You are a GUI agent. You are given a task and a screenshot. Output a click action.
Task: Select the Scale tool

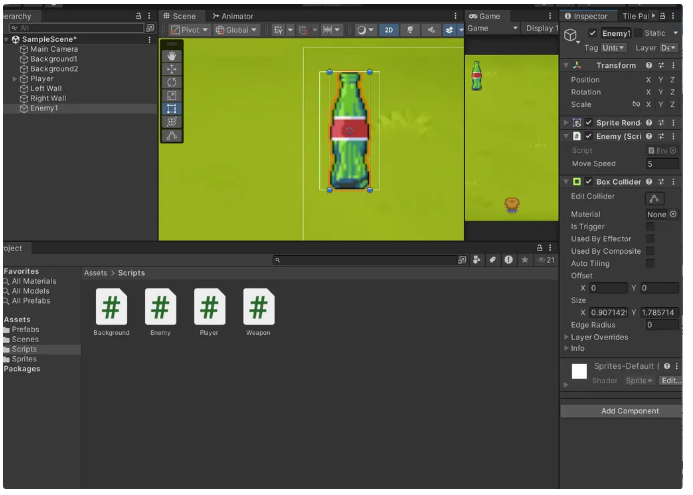(173, 96)
